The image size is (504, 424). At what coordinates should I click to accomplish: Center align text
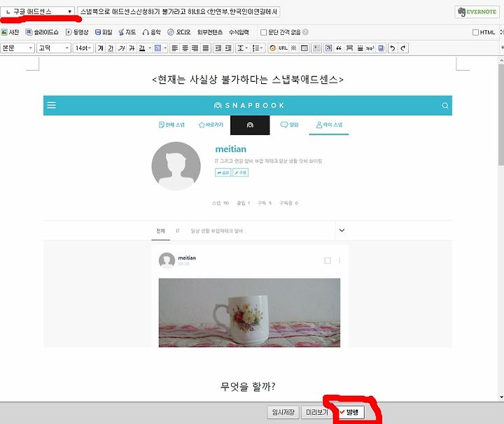tap(185, 48)
